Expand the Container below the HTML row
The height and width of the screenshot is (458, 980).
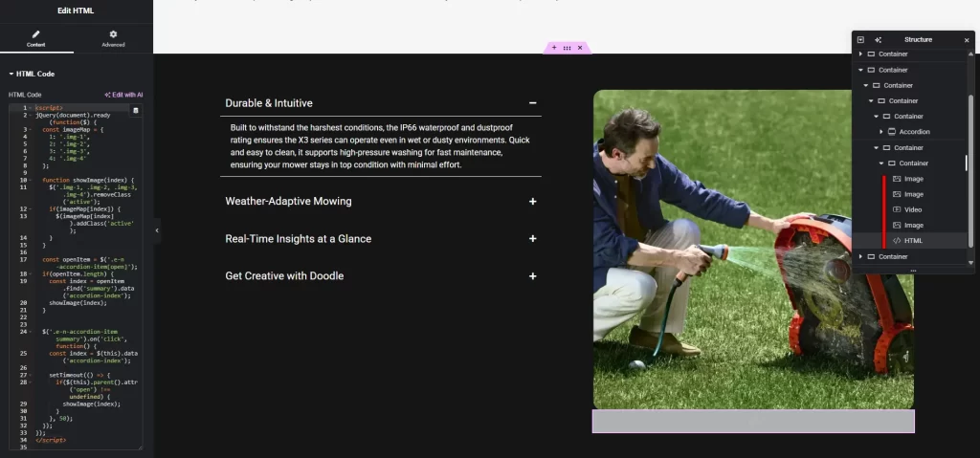[x=861, y=257]
